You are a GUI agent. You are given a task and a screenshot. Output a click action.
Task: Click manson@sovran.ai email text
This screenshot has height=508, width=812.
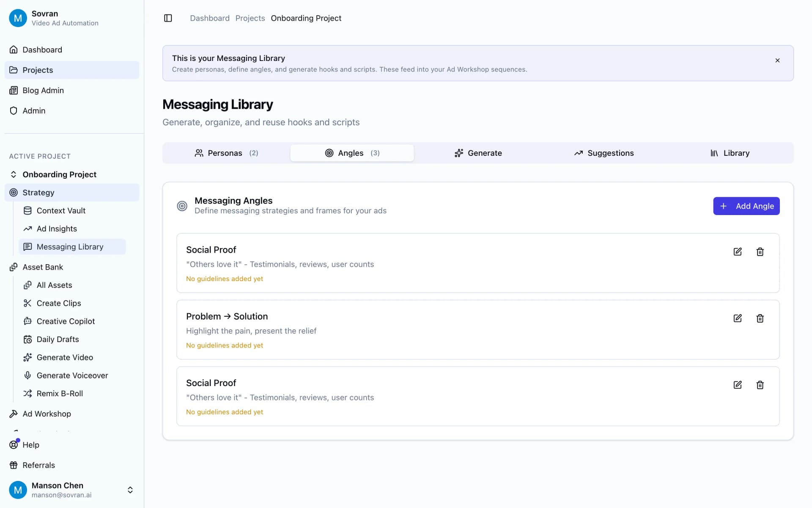click(x=61, y=495)
